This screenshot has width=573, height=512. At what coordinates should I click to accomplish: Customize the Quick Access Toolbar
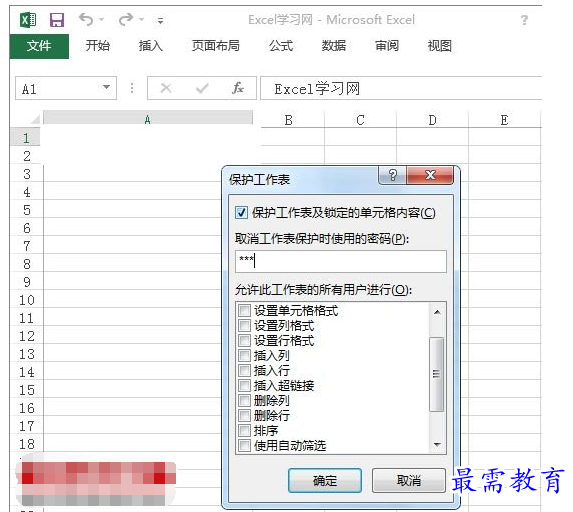(x=160, y=20)
